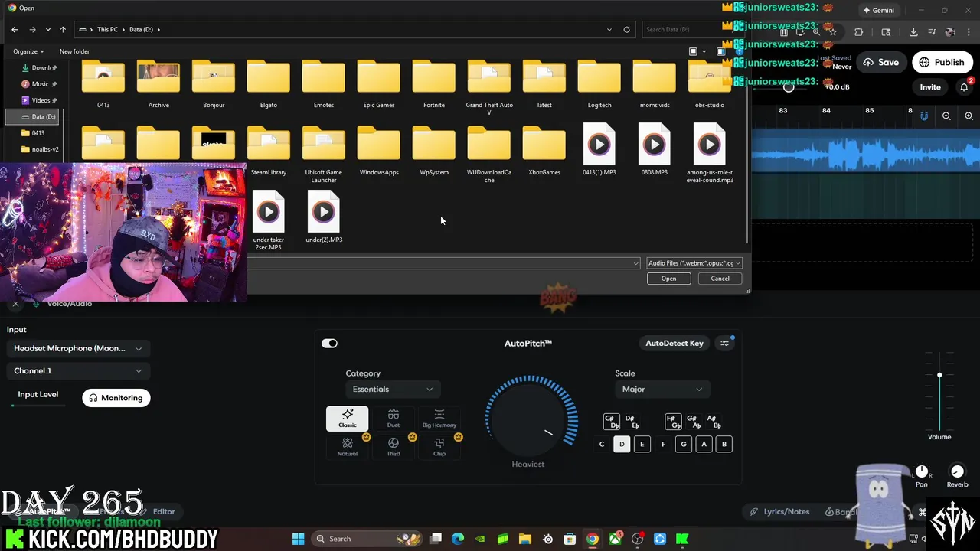This screenshot has width=980, height=551.
Task: Select the Chip AutoPitch preset
Action: click(x=439, y=447)
